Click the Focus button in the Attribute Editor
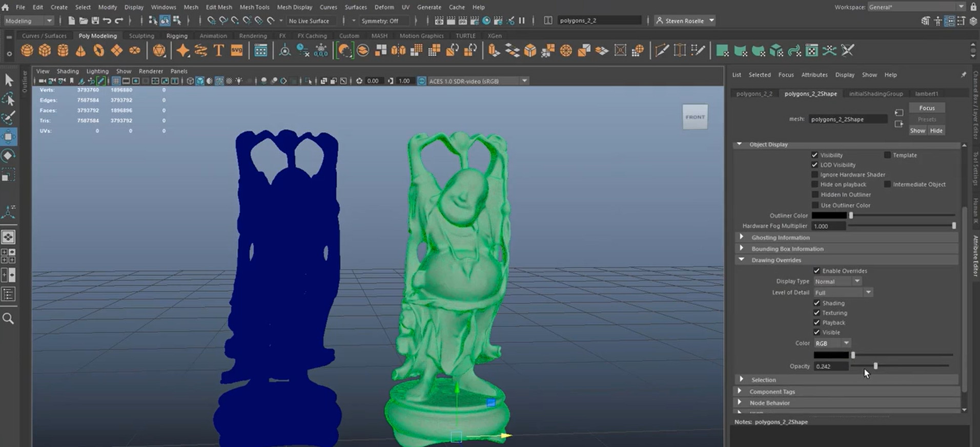This screenshot has width=980, height=447. pos(927,108)
